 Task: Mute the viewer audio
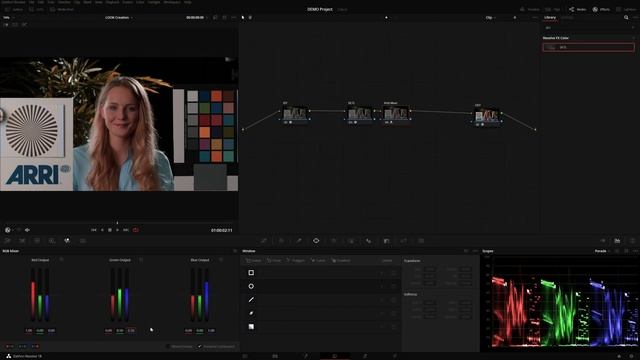27,230
